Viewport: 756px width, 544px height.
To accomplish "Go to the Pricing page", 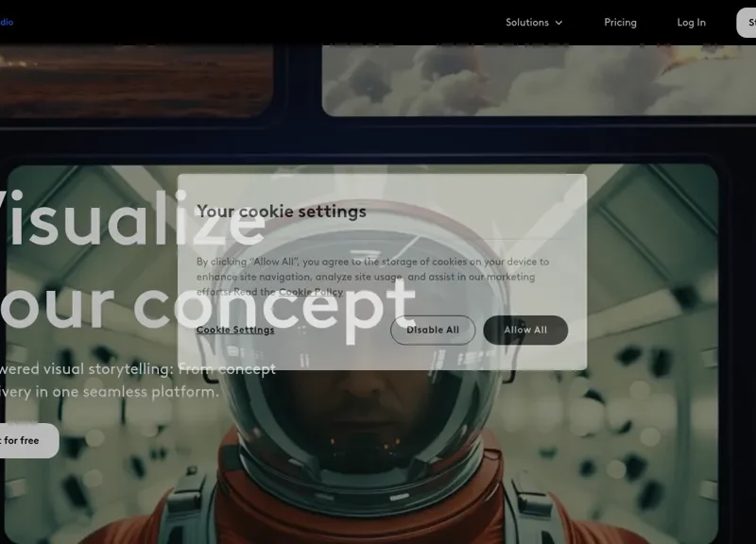I will pyautogui.click(x=620, y=23).
